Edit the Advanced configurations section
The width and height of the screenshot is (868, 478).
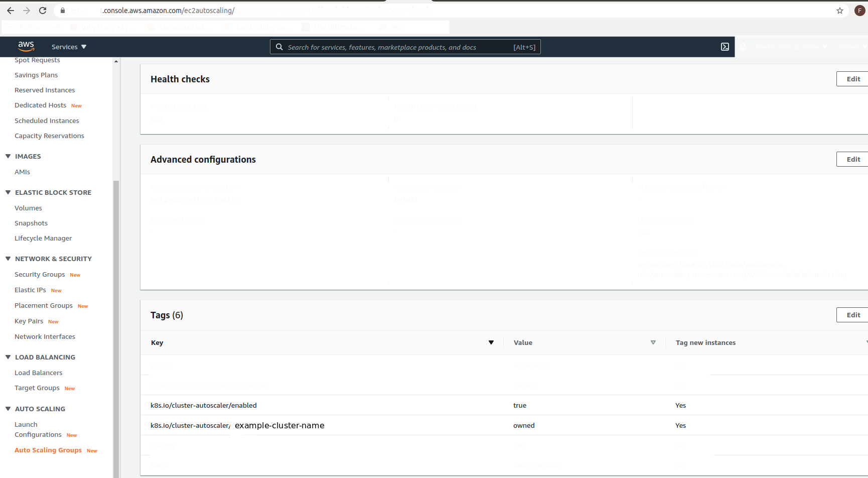[853, 159]
